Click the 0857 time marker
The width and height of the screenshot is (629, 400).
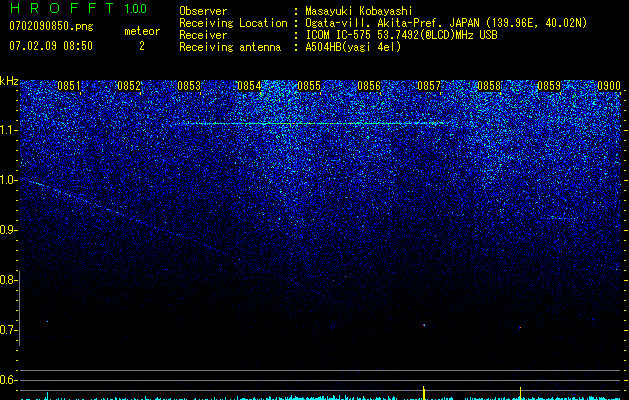pos(429,86)
